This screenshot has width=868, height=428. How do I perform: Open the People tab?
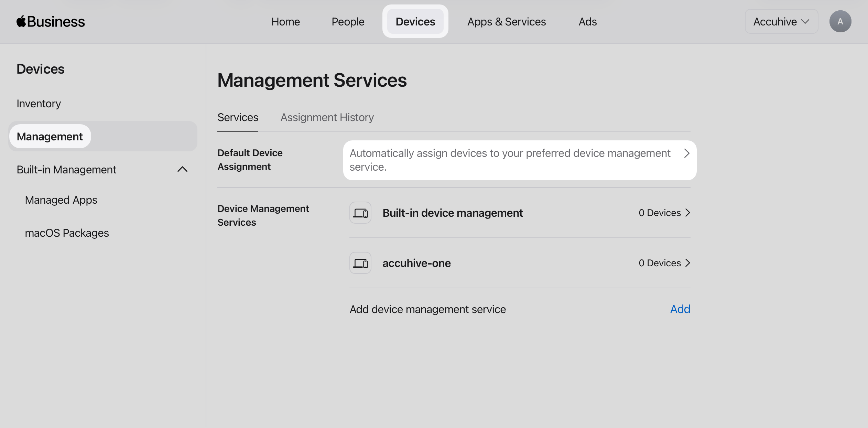point(348,22)
